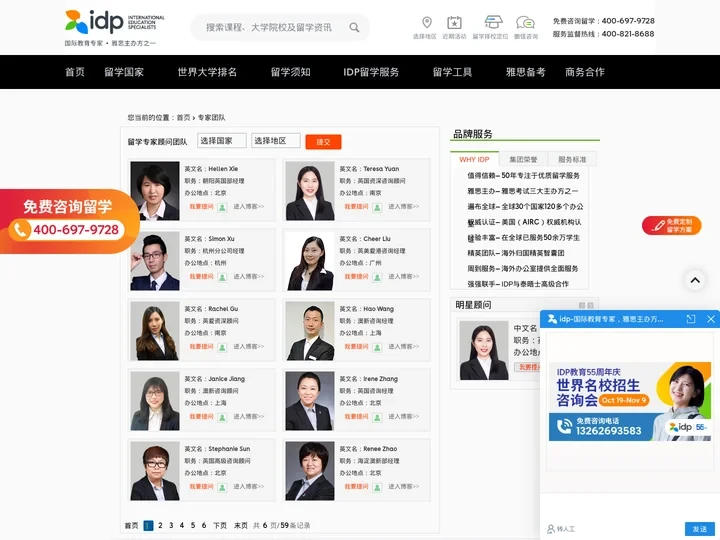Click 值得信赖–50年专注于优质留学服务 text
This screenshot has height=540, width=720.
pyautogui.click(x=523, y=175)
